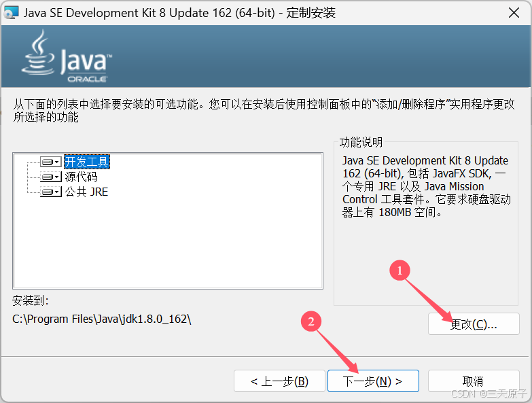Cancel the installation with 取消
The width and height of the screenshot is (532, 403).
(x=474, y=381)
